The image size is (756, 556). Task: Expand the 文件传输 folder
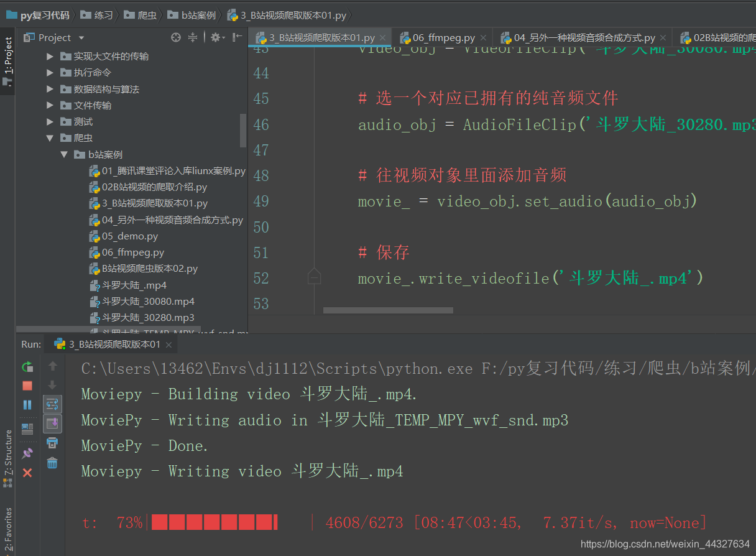[x=50, y=105]
